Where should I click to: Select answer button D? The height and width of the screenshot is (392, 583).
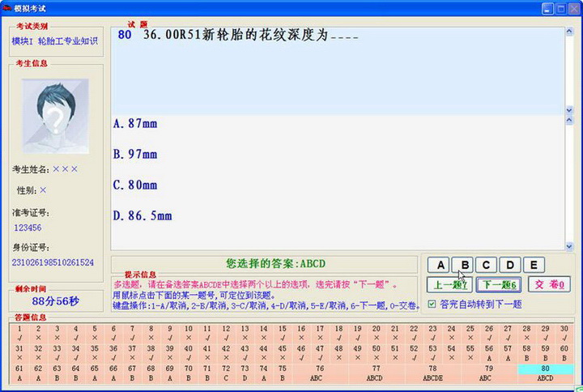click(510, 265)
